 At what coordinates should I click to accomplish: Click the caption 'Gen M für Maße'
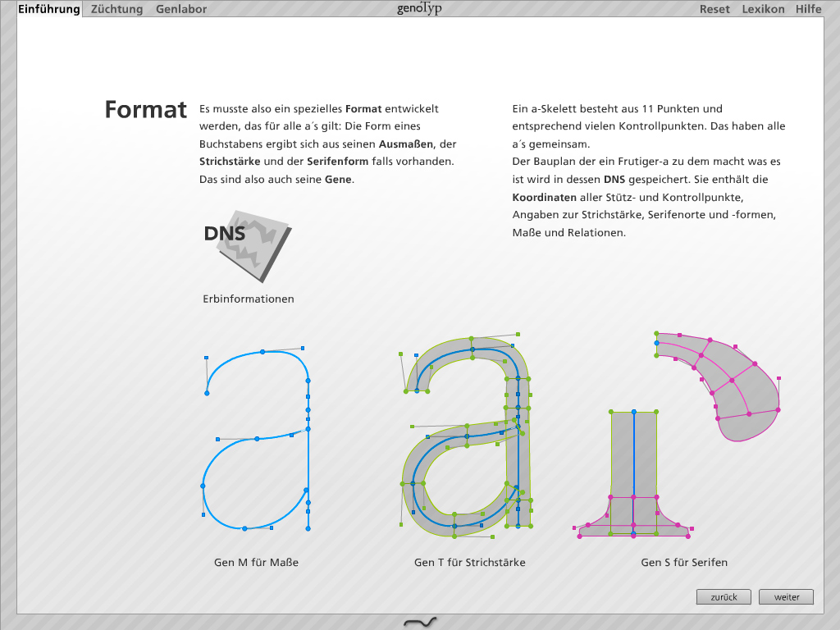pyautogui.click(x=256, y=563)
